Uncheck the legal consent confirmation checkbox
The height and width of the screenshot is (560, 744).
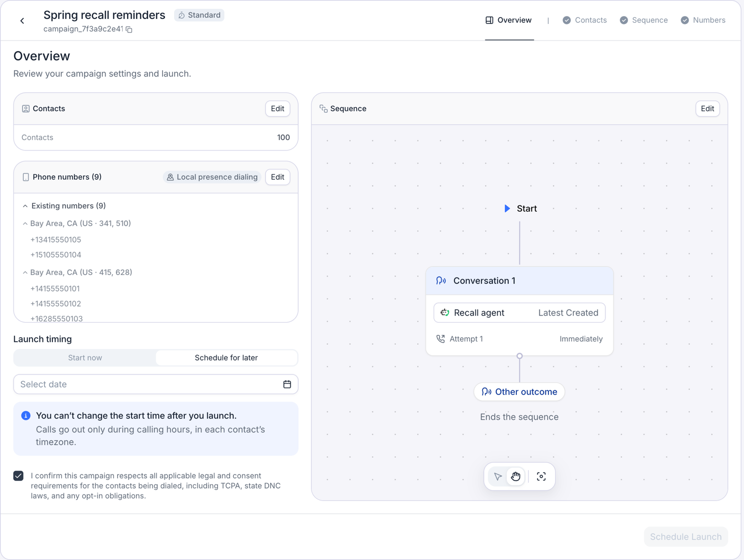coord(19,475)
